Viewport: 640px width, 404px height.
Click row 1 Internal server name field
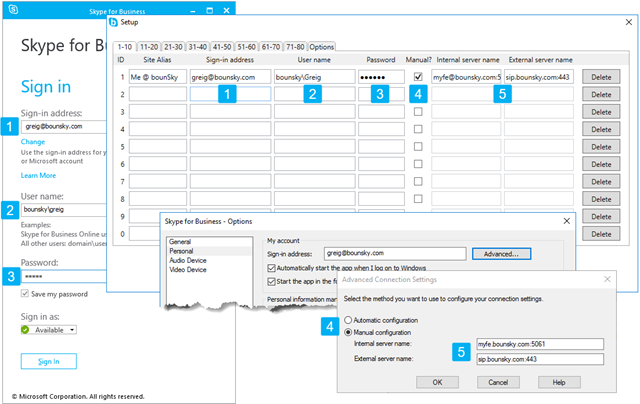pyautogui.click(x=466, y=77)
